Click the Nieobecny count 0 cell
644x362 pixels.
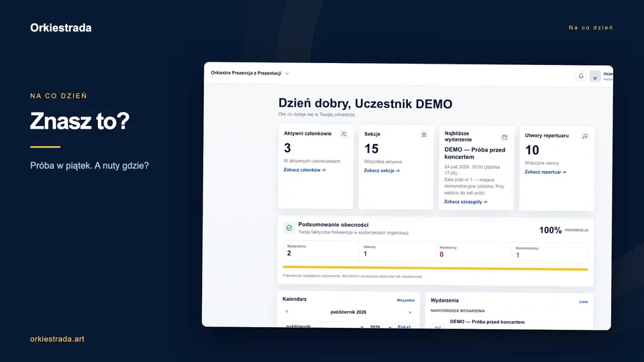click(474, 251)
